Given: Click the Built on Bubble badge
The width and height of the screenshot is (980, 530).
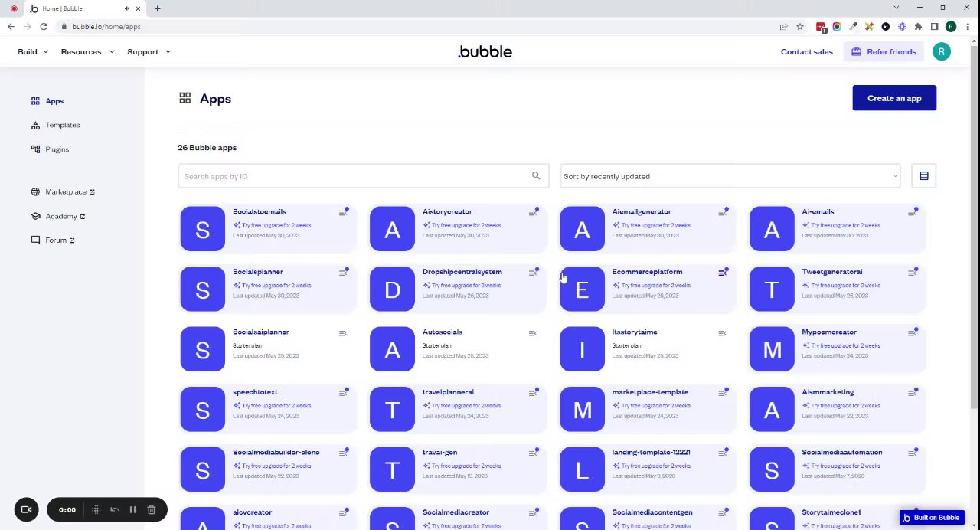Looking at the screenshot, I should (x=932, y=518).
